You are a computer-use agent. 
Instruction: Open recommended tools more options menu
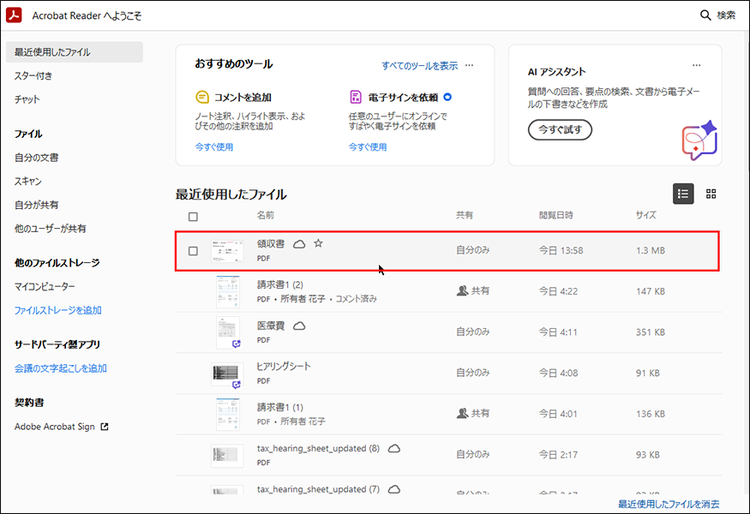(469, 66)
